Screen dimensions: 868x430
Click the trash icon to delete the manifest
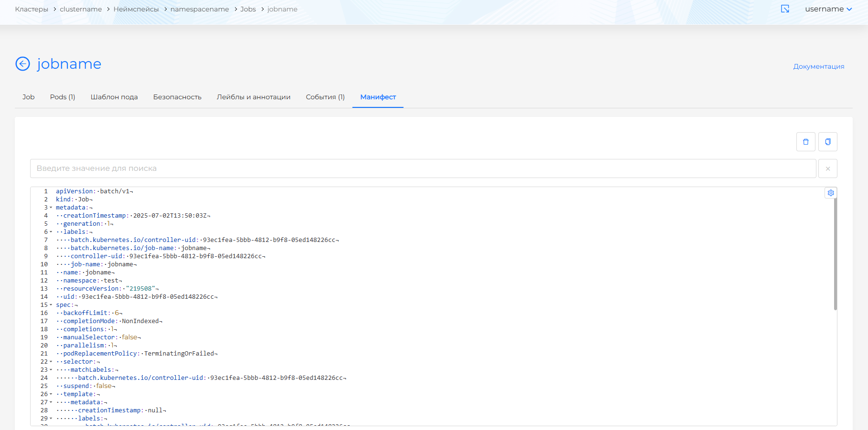coord(805,141)
